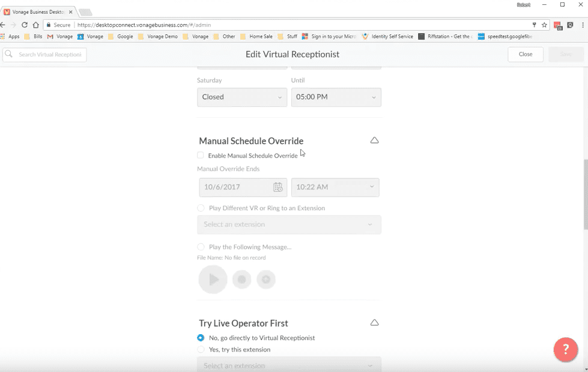The image size is (588, 372).
Task: Click the browser reload icon
Action: pos(25,25)
